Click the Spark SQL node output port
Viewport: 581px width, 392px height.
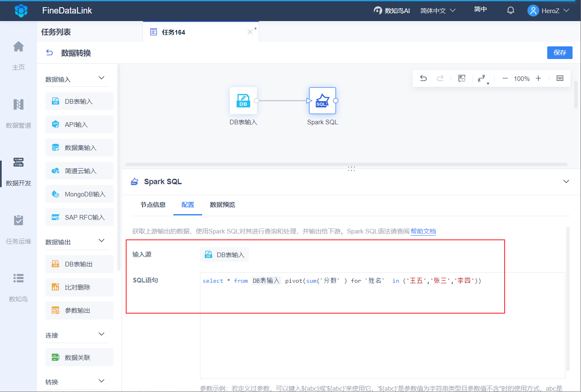336,101
